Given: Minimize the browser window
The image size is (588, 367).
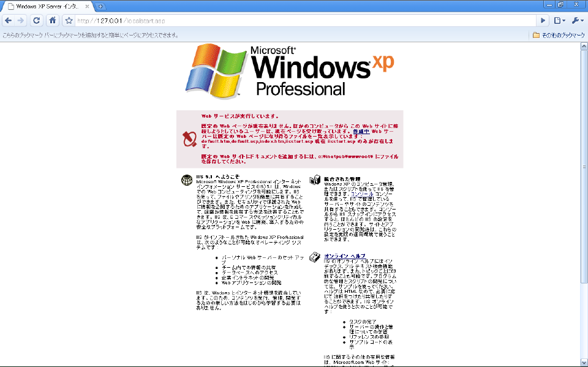Looking at the screenshot, I should pyautogui.click(x=549, y=4).
